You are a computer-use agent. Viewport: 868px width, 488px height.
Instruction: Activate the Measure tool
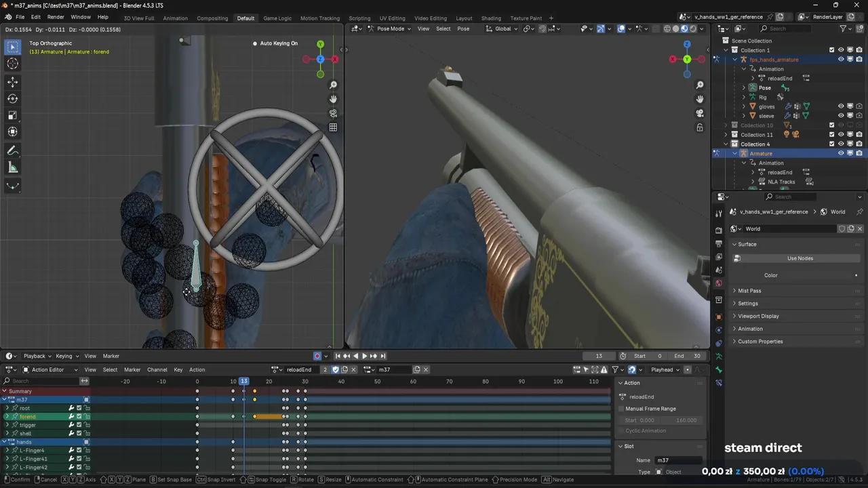coord(13,167)
